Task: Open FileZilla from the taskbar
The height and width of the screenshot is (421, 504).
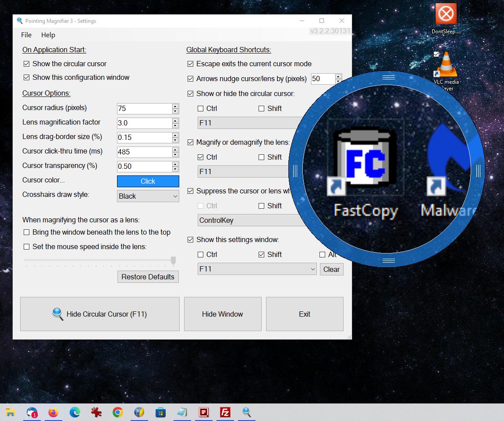Action: 225,412
